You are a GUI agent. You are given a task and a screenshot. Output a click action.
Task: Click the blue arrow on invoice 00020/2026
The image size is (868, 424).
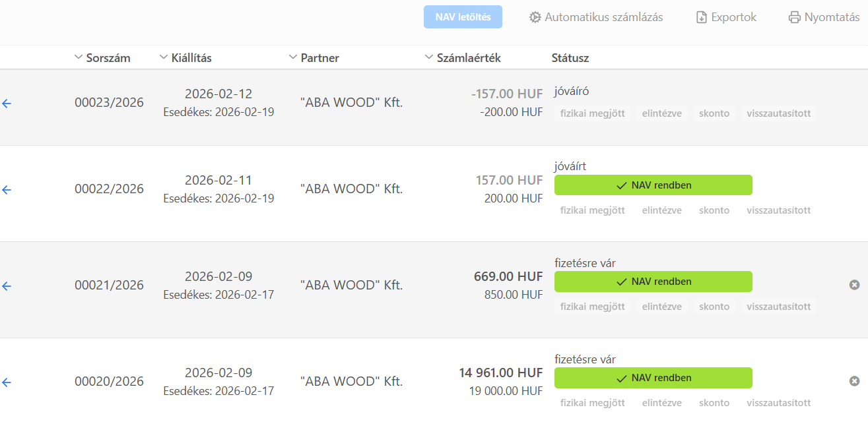point(7,382)
